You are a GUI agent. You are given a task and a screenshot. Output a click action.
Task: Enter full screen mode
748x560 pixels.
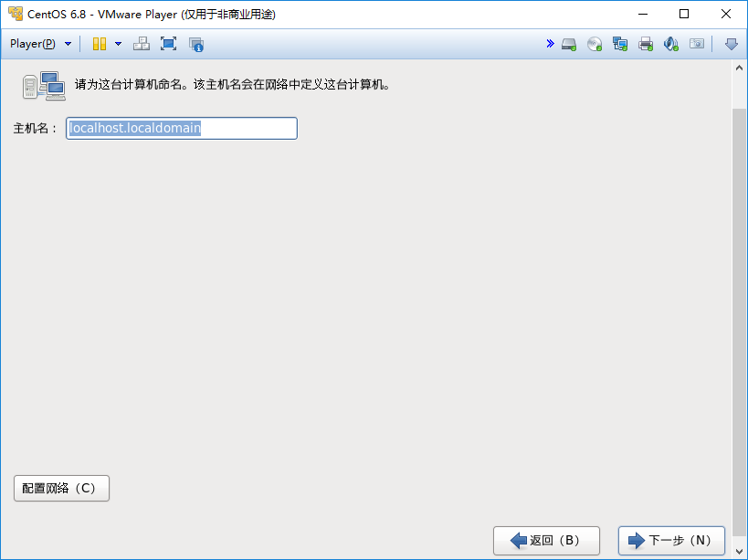[x=168, y=43]
